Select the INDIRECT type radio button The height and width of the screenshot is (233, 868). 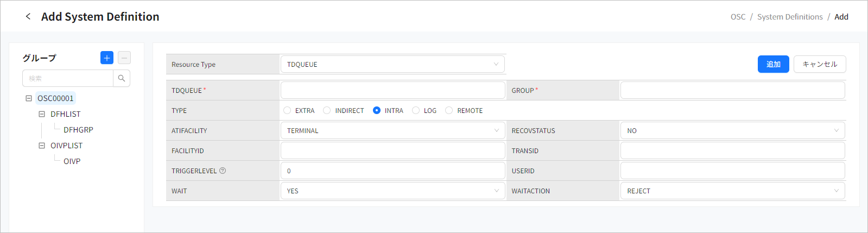(x=327, y=110)
